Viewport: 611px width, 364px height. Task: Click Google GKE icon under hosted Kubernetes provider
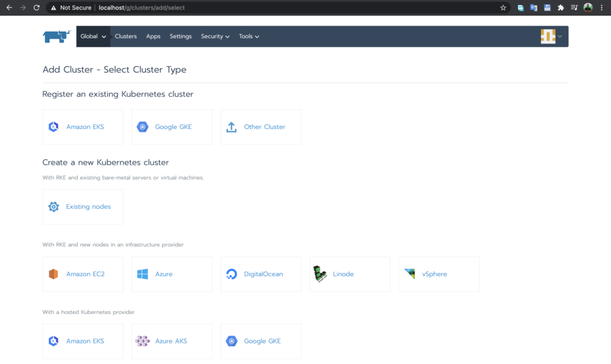pos(232,341)
